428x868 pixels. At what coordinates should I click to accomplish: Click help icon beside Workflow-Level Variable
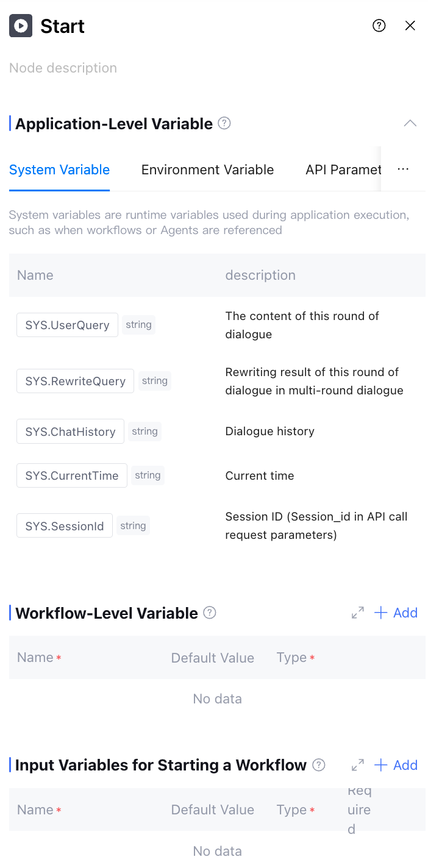pos(210,613)
